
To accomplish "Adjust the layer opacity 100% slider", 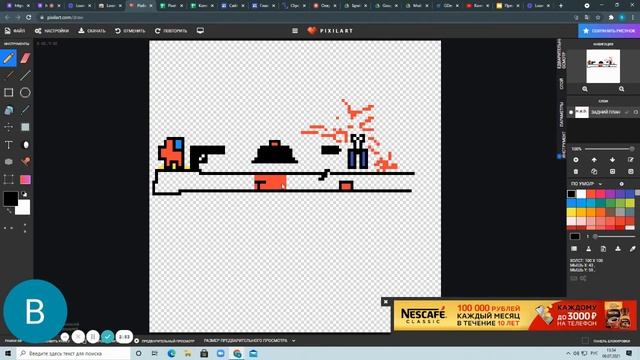I will [609, 149].
